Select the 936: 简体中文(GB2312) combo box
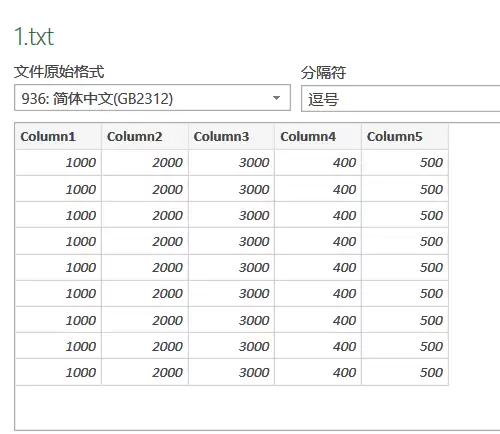The width and height of the screenshot is (500, 434). [x=152, y=98]
